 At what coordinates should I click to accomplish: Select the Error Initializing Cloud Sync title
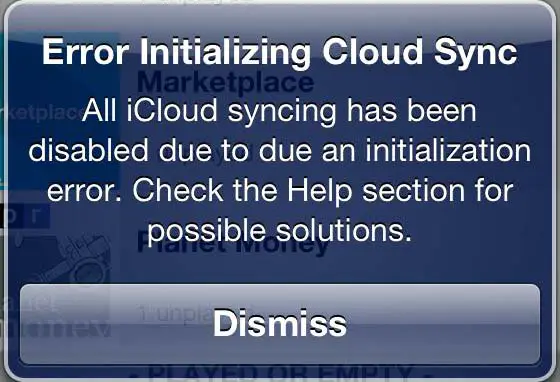tap(280, 52)
